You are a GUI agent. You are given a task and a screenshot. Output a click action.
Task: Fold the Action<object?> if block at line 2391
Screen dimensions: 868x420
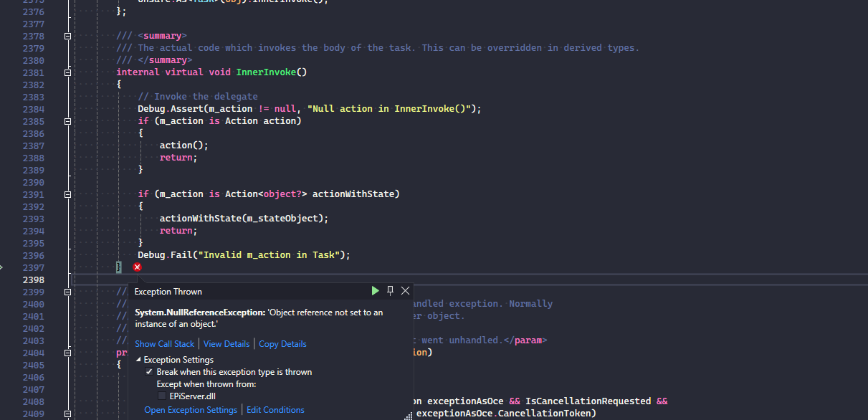(x=68, y=194)
